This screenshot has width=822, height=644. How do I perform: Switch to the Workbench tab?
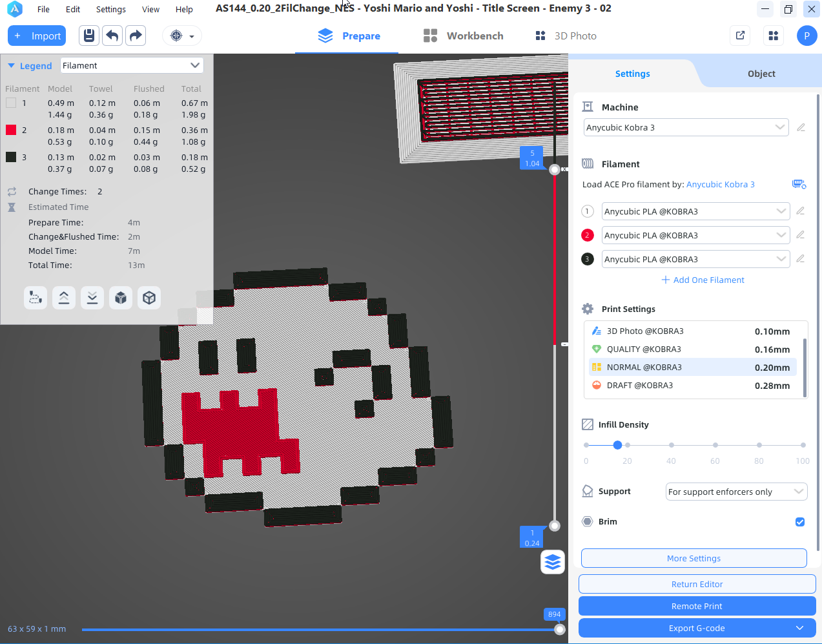pos(463,36)
